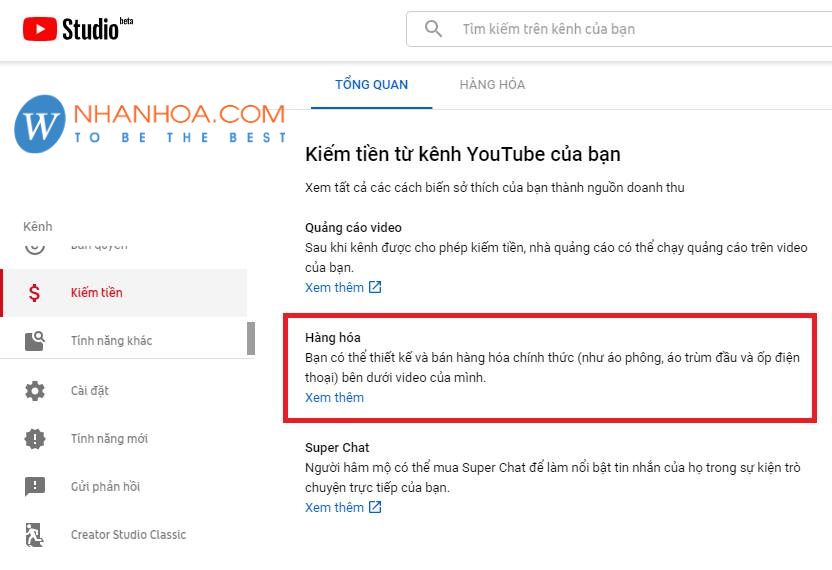Open settings via Cài đặt gear icon
The image size is (832, 570).
pos(35,390)
